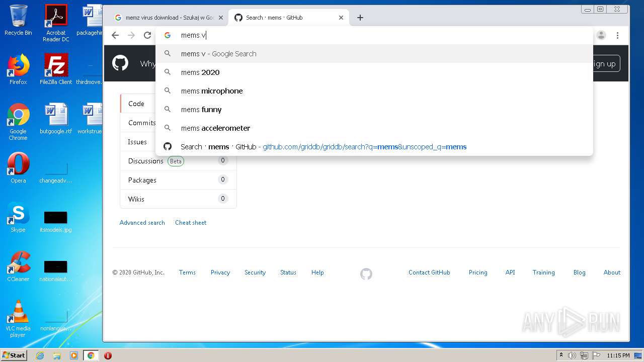
Task: Open FileZilla Client desktop shortcut
Action: pyautogui.click(x=56, y=69)
